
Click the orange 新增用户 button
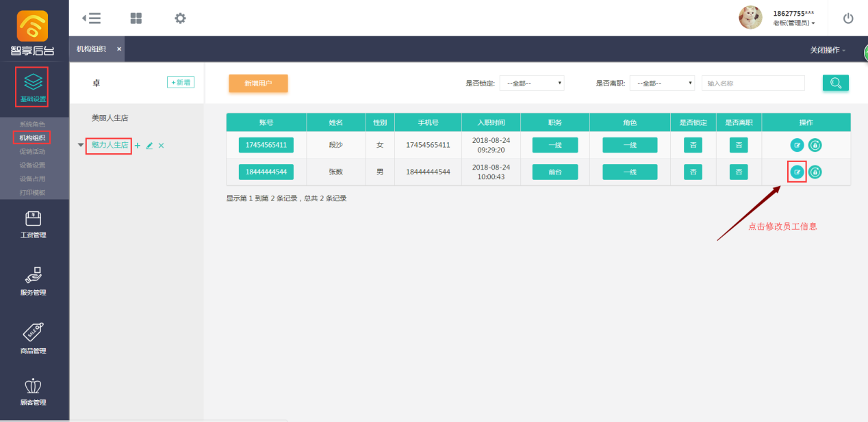tap(258, 83)
